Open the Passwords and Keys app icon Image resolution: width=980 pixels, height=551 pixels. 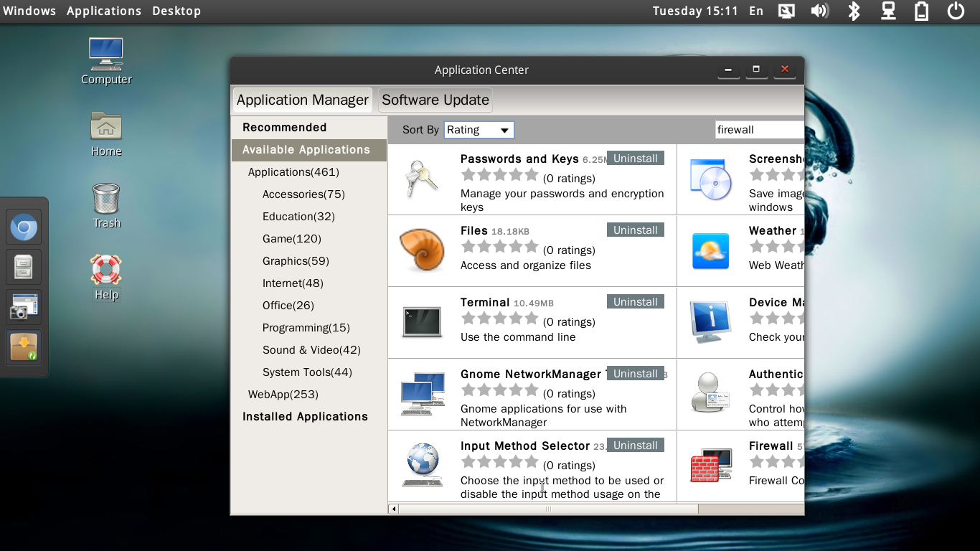coord(422,179)
